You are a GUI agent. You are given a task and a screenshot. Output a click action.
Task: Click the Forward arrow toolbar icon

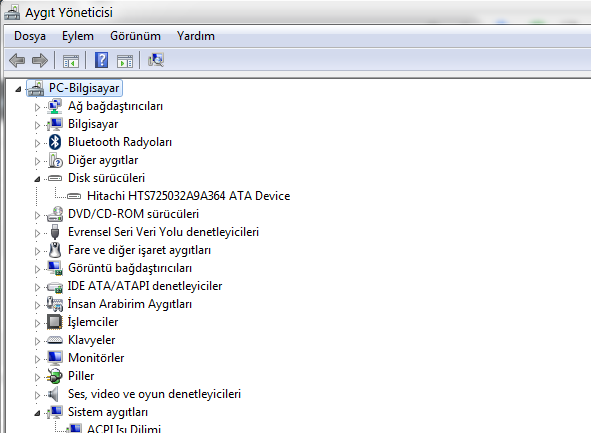[40, 60]
